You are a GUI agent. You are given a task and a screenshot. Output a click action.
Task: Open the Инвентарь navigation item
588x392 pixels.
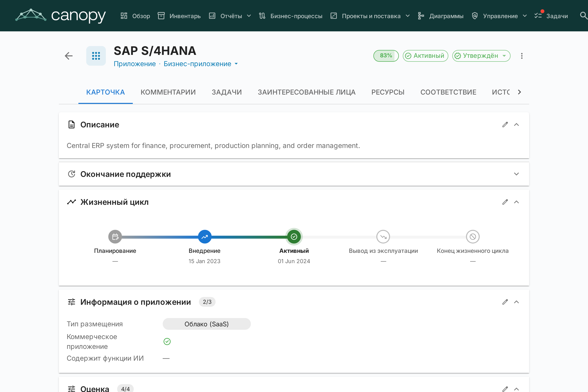(x=179, y=16)
